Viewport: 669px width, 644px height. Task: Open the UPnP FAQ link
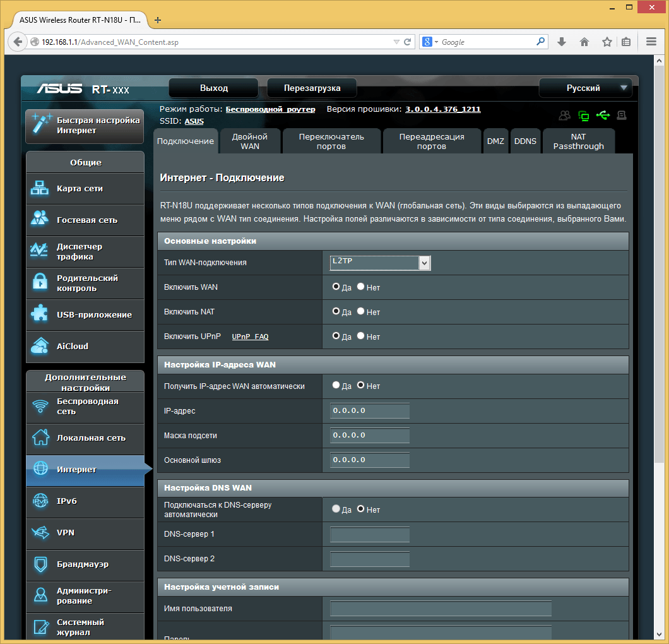[250, 337]
